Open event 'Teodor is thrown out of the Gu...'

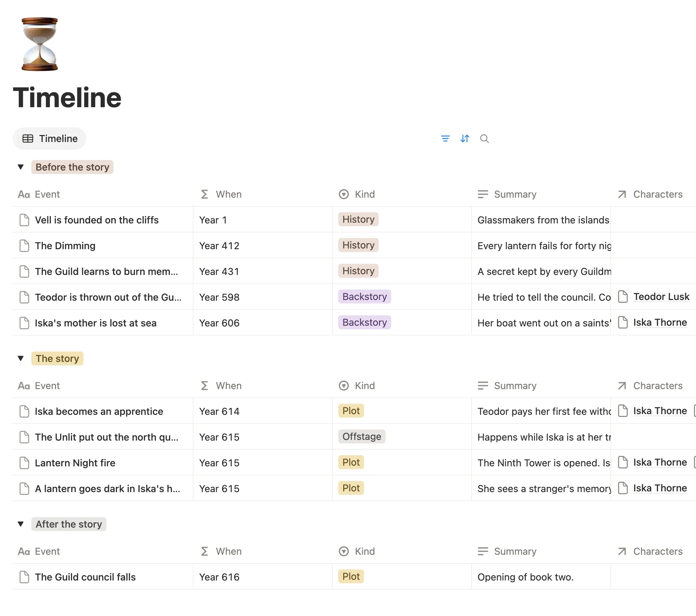click(108, 297)
